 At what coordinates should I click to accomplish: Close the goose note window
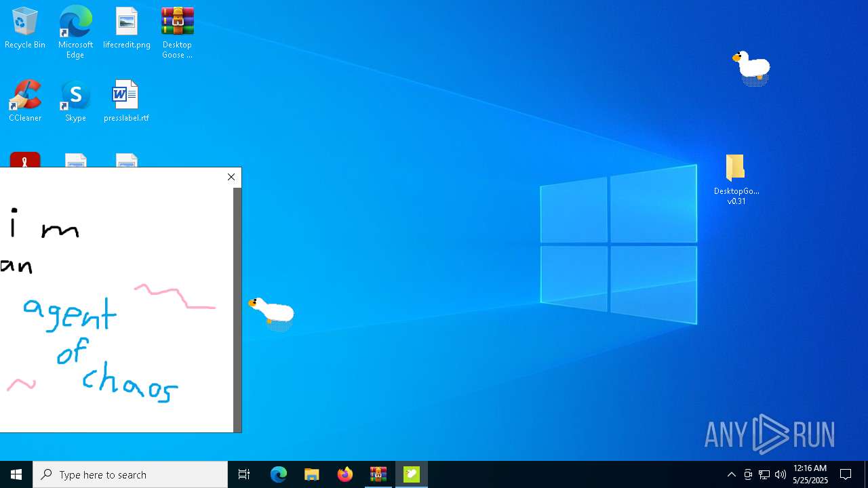pyautogui.click(x=231, y=177)
